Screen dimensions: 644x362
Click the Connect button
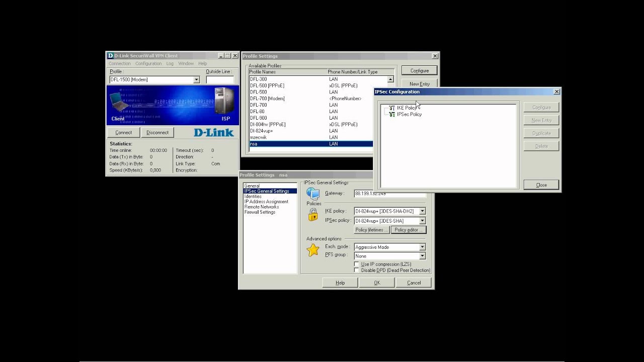point(123,133)
